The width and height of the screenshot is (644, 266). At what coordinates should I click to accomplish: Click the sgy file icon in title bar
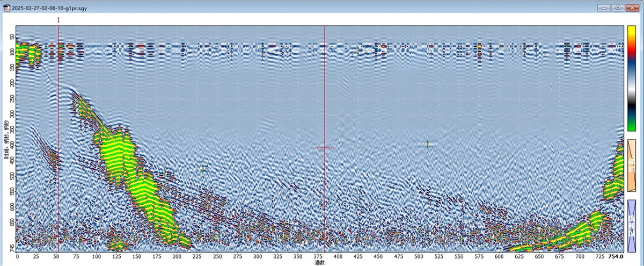click(x=6, y=8)
